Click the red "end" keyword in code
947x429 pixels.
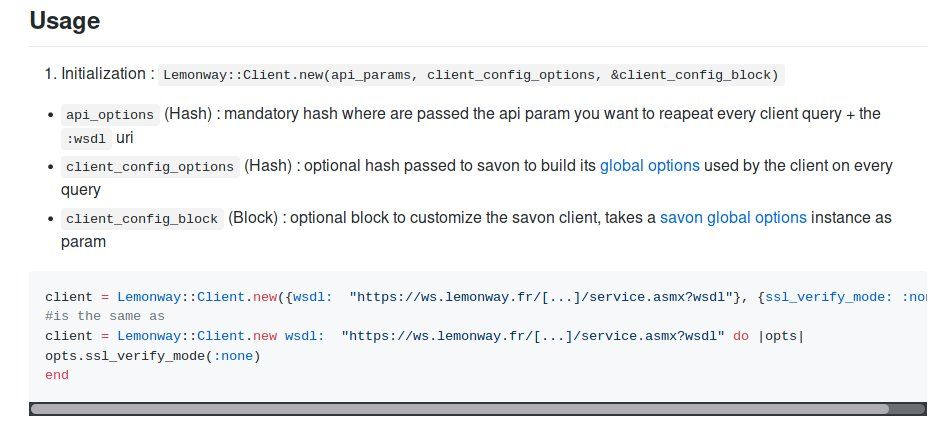[x=57, y=374]
